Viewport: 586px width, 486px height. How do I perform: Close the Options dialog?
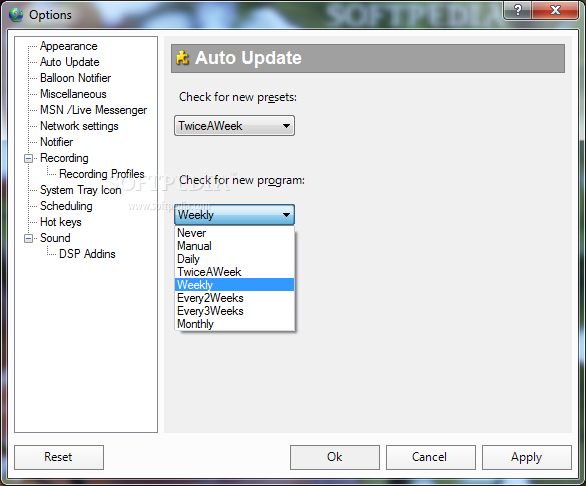point(555,10)
